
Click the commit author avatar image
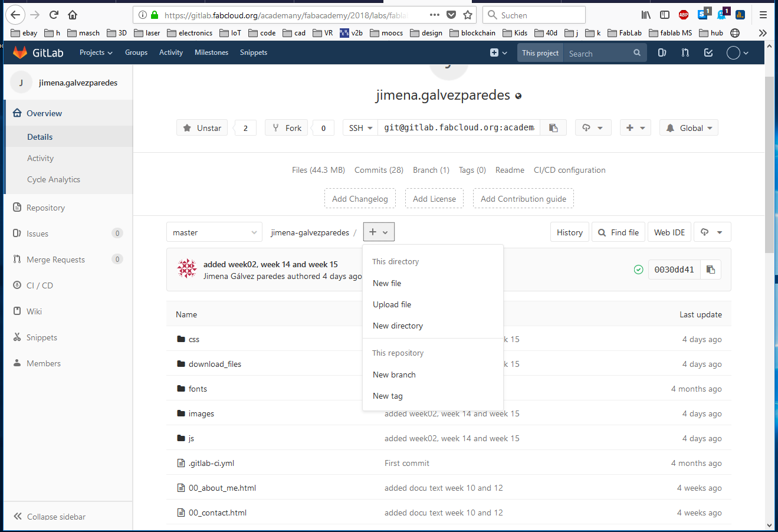tap(187, 269)
